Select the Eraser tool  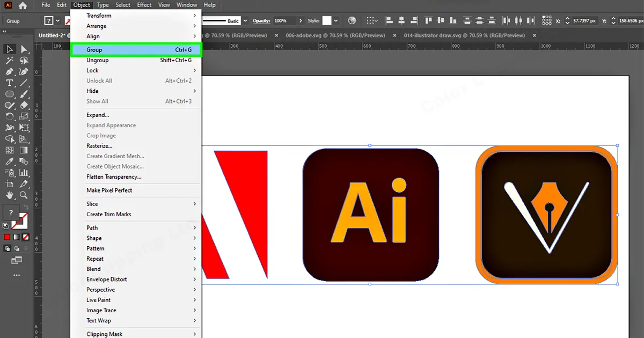tap(24, 106)
